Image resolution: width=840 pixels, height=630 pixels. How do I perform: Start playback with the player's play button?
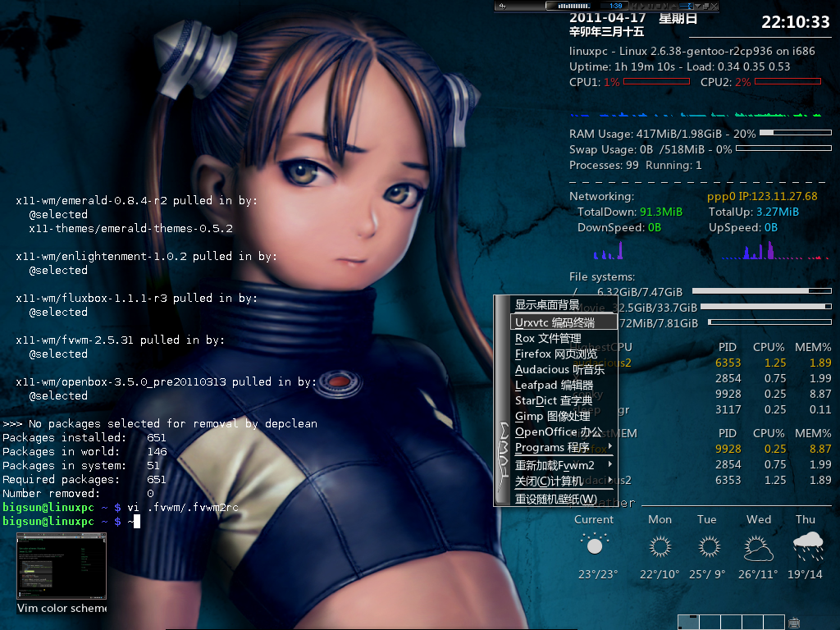point(643,6)
